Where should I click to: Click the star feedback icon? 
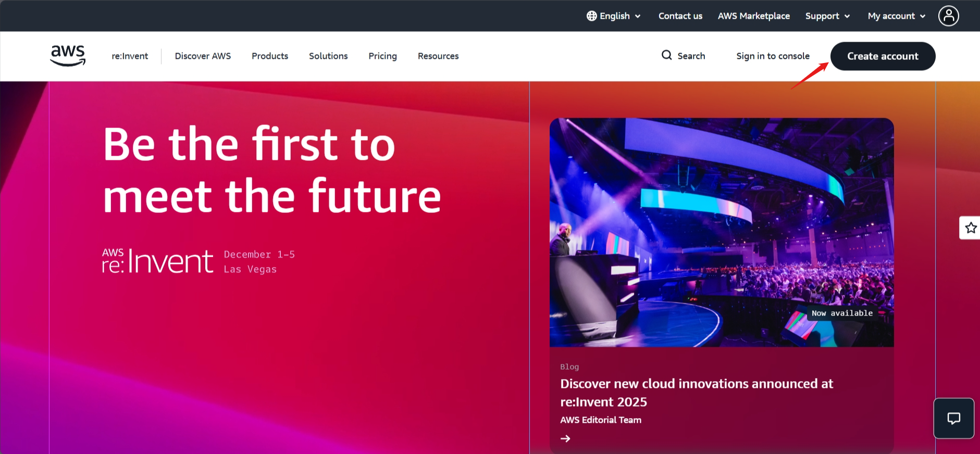tap(971, 228)
